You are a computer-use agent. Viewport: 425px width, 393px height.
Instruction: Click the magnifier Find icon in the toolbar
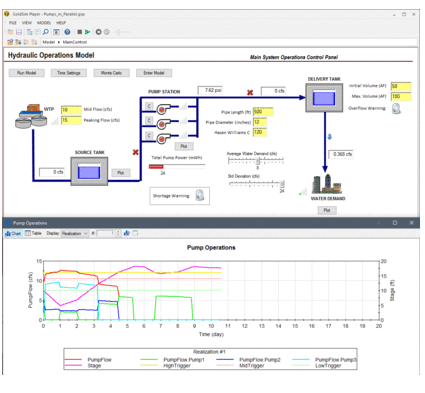(46, 32)
